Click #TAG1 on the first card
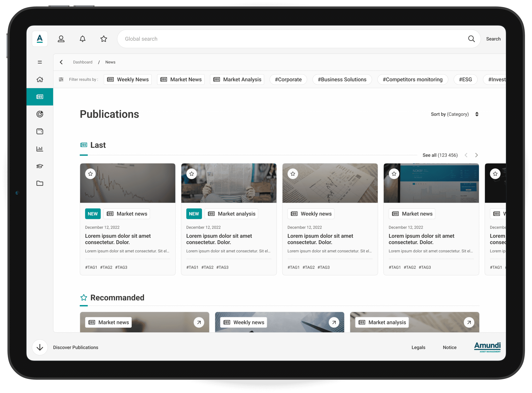 pos(91,267)
